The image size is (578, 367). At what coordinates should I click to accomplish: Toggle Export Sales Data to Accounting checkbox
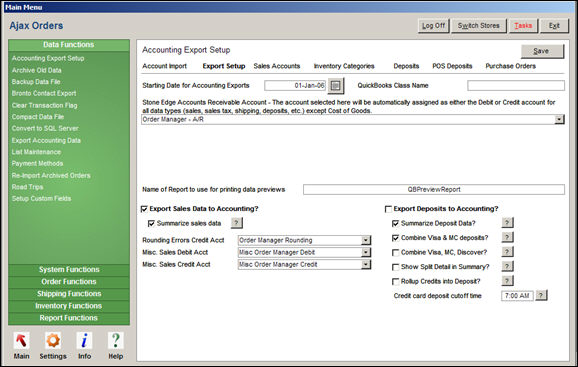[x=144, y=209]
